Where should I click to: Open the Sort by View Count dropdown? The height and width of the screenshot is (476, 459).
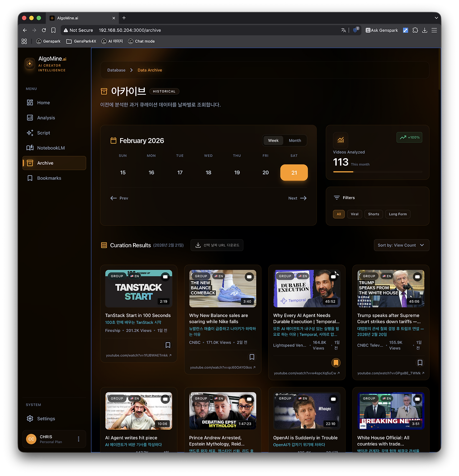coord(401,245)
